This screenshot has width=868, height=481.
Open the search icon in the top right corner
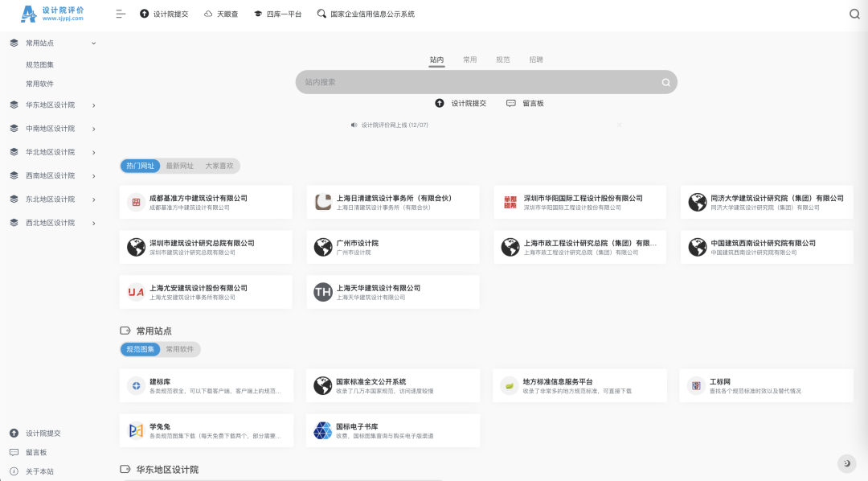pyautogui.click(x=854, y=14)
